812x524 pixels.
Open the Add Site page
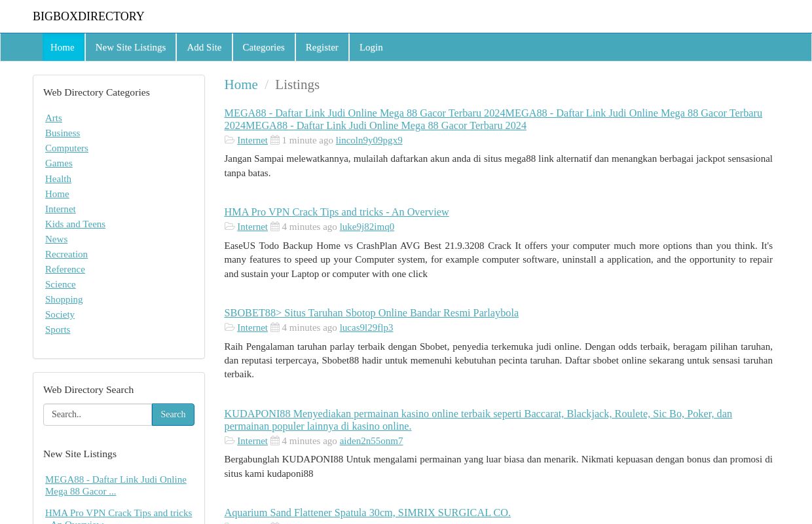(x=204, y=47)
